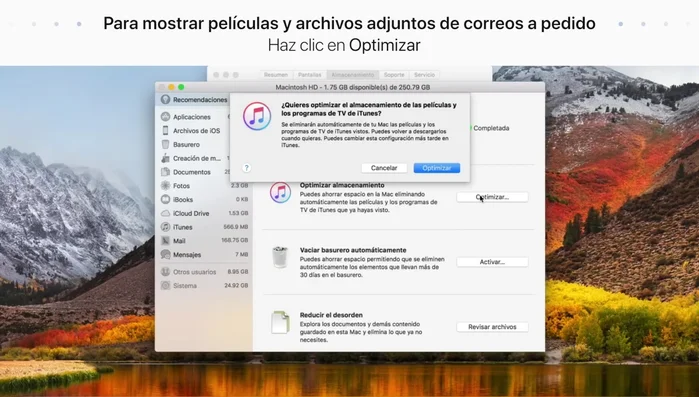
Task: Click the iTunes icon in the dialog
Action: click(257, 116)
